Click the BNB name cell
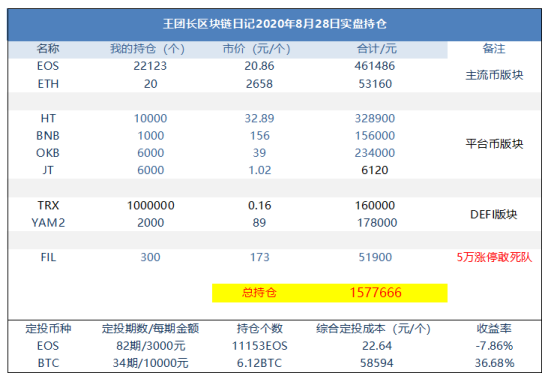The height and width of the screenshot is (382, 551). tap(48, 136)
